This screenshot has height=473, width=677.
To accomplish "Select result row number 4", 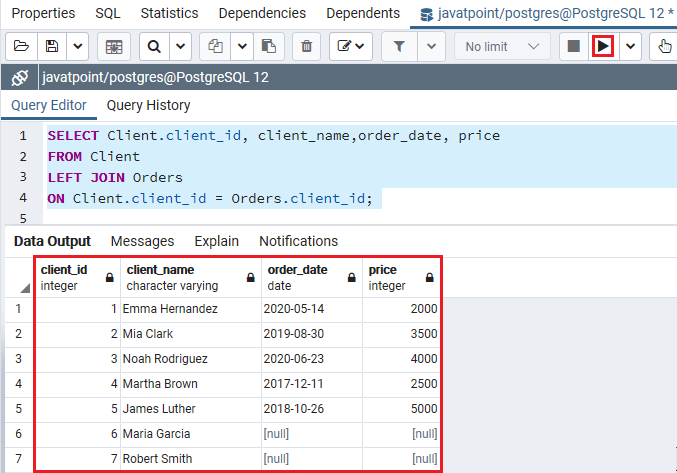I will click(19, 384).
